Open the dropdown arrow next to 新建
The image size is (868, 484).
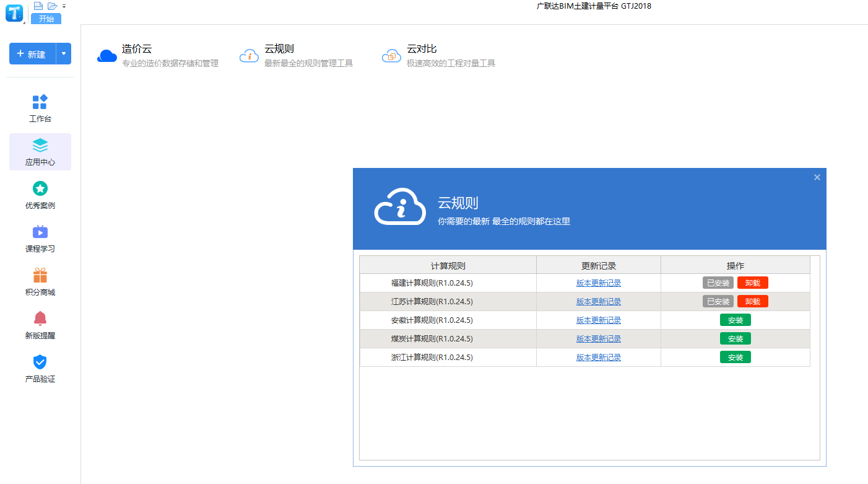pos(64,54)
